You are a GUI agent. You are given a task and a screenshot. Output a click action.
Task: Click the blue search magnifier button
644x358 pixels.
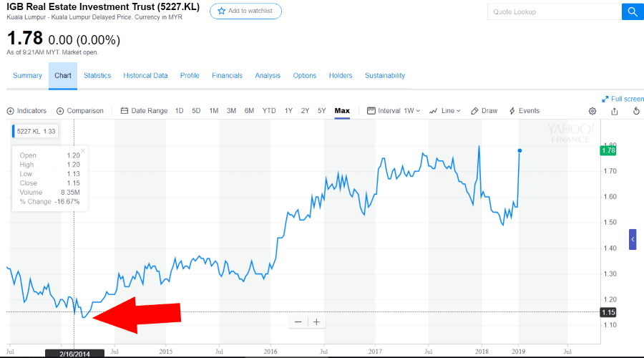633,11
